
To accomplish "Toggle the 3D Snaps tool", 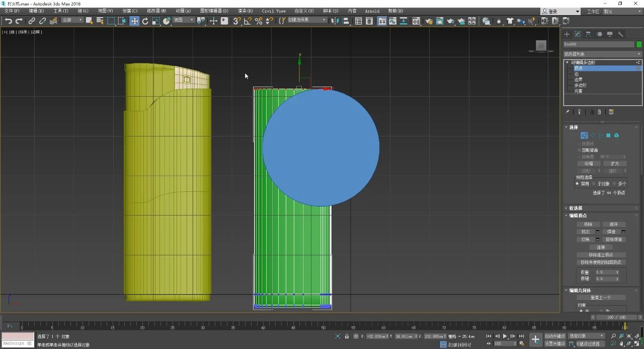I will [236, 21].
